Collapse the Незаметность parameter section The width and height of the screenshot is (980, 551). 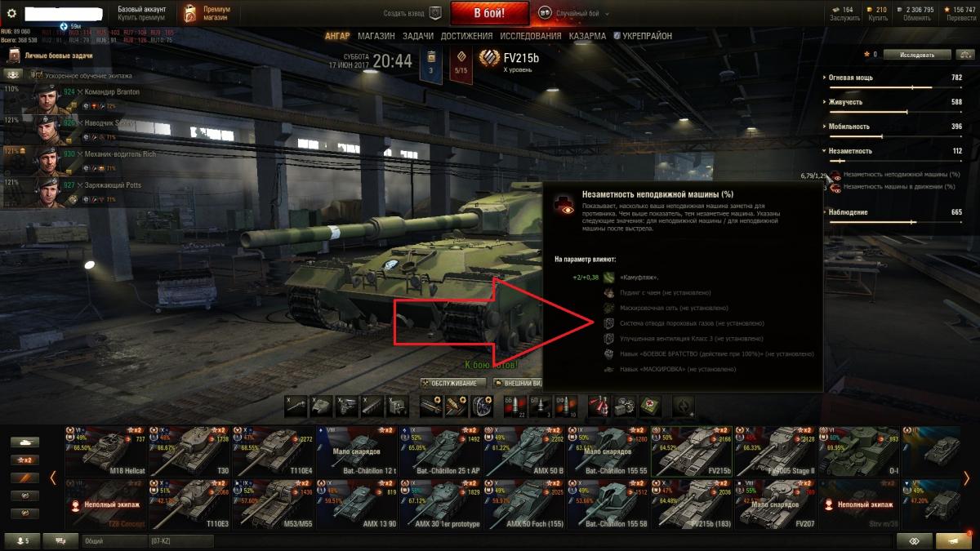pyautogui.click(x=850, y=151)
